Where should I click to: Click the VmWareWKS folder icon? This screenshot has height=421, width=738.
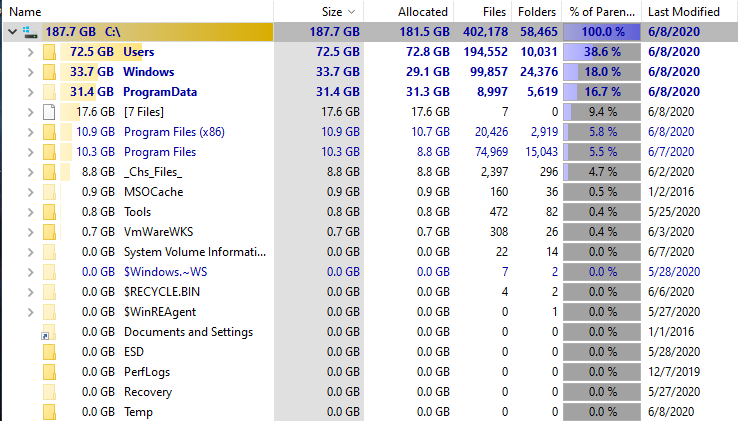pos(49,232)
